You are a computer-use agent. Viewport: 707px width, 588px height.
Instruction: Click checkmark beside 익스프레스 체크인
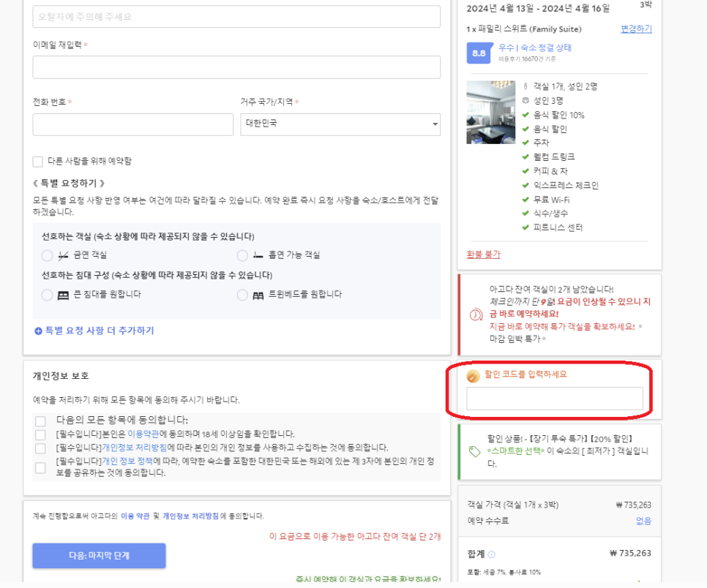point(525,186)
